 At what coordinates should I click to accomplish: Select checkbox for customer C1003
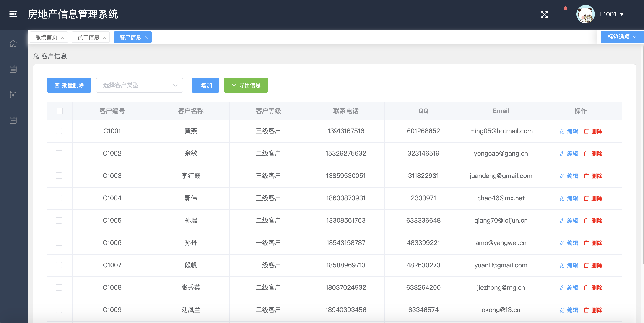pyautogui.click(x=59, y=176)
